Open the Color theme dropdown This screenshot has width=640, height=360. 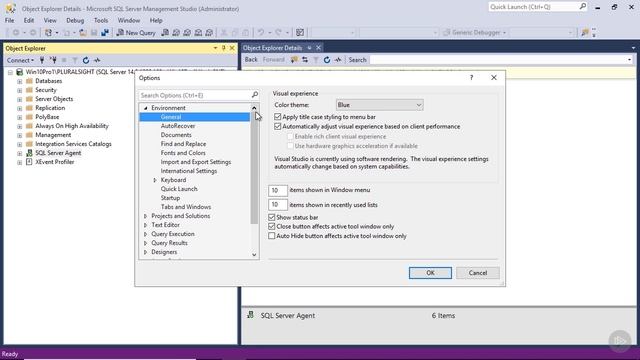point(379,105)
